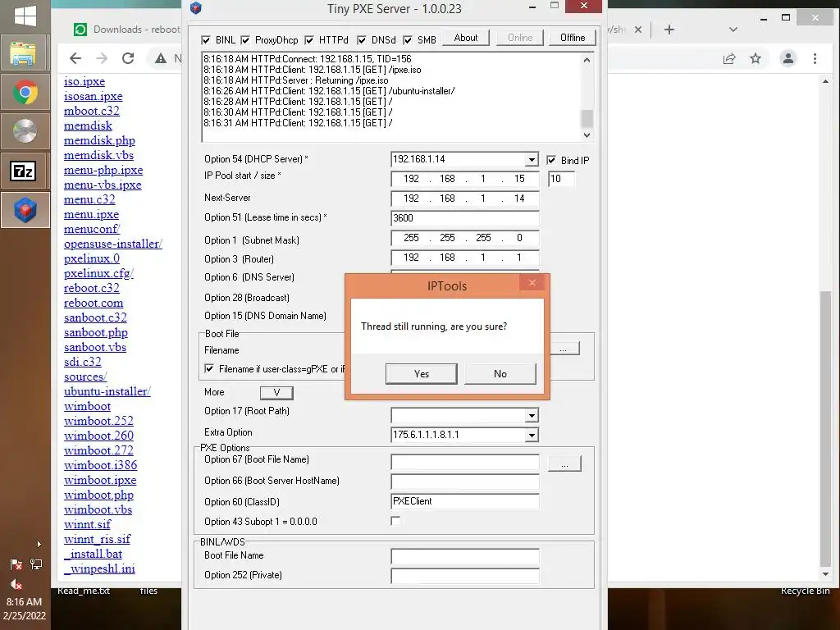Expand Option 54 DHCP Server dropdown
The width and height of the screenshot is (840, 630).
(532, 160)
